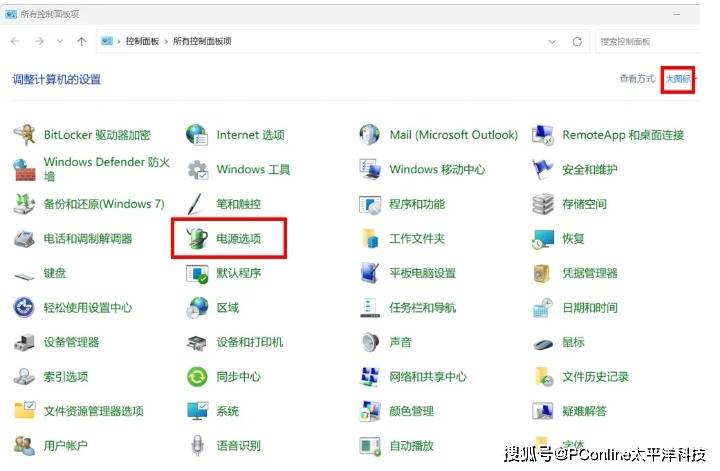The height and width of the screenshot is (471, 720).
Task: Open the 颜色管理 icon
Action: coord(370,411)
